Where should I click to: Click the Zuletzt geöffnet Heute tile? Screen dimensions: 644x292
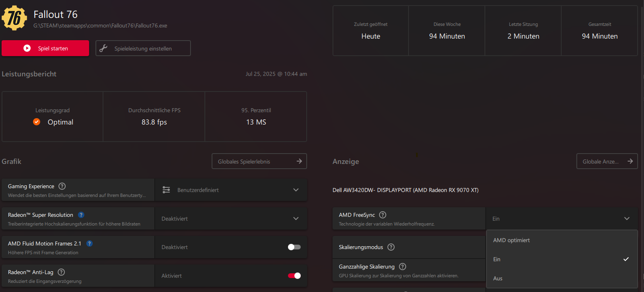pyautogui.click(x=371, y=31)
